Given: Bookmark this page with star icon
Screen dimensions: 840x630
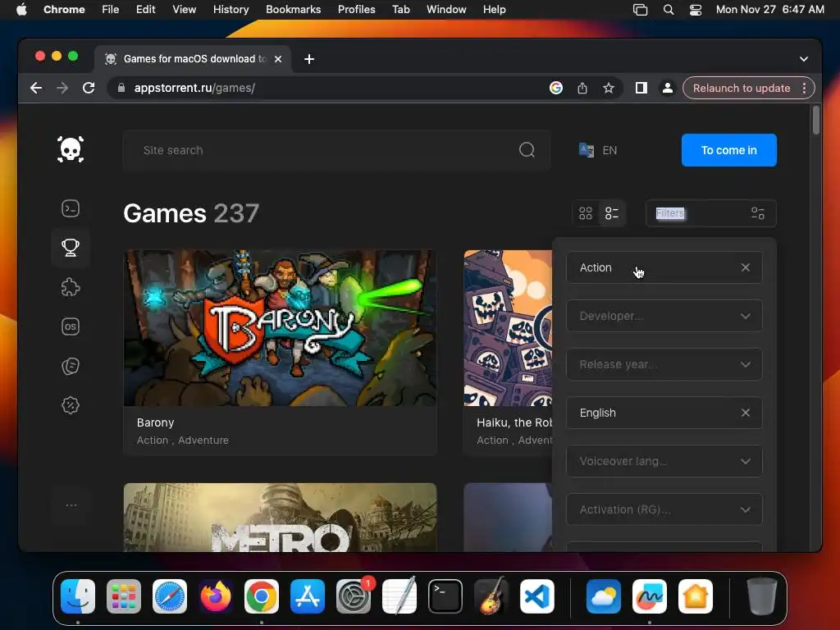Looking at the screenshot, I should point(608,88).
